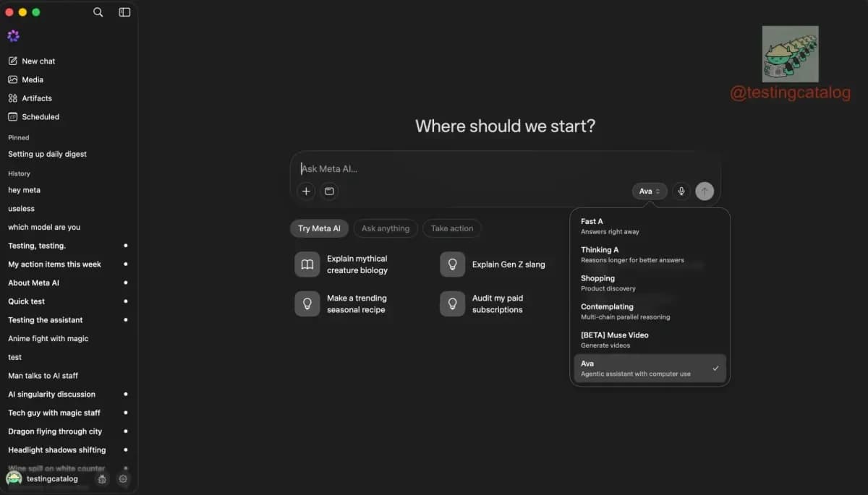Click the icon next to settings gear
The width and height of the screenshot is (868, 495).
tap(102, 479)
